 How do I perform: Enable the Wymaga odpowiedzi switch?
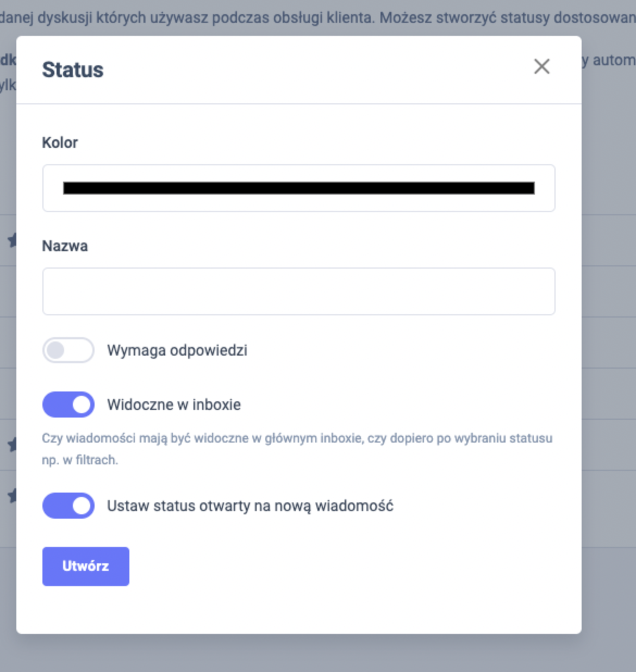[68, 351]
